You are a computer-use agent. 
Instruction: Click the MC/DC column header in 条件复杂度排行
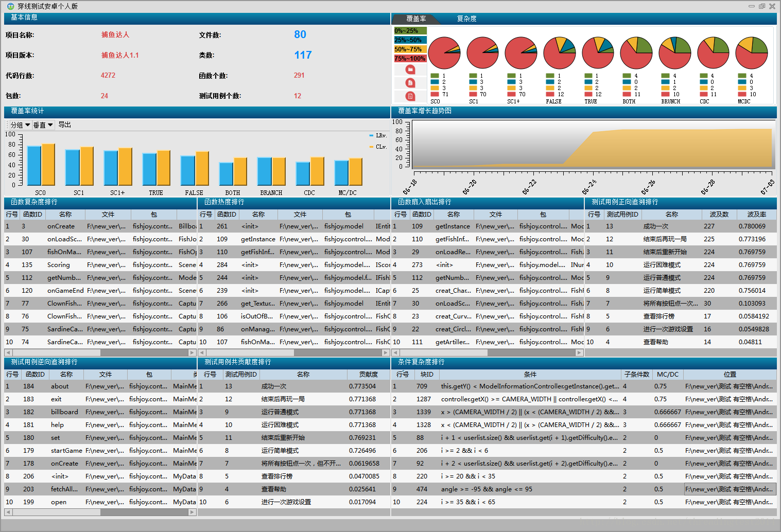668,375
